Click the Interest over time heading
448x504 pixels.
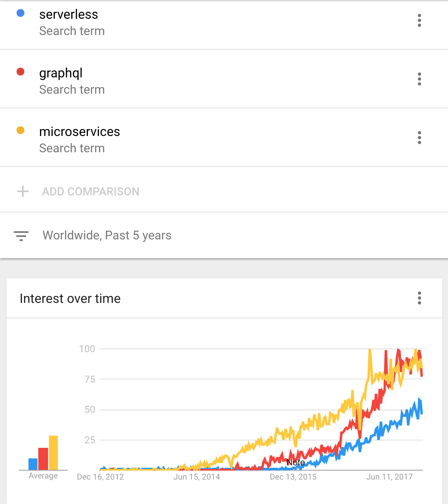click(70, 298)
